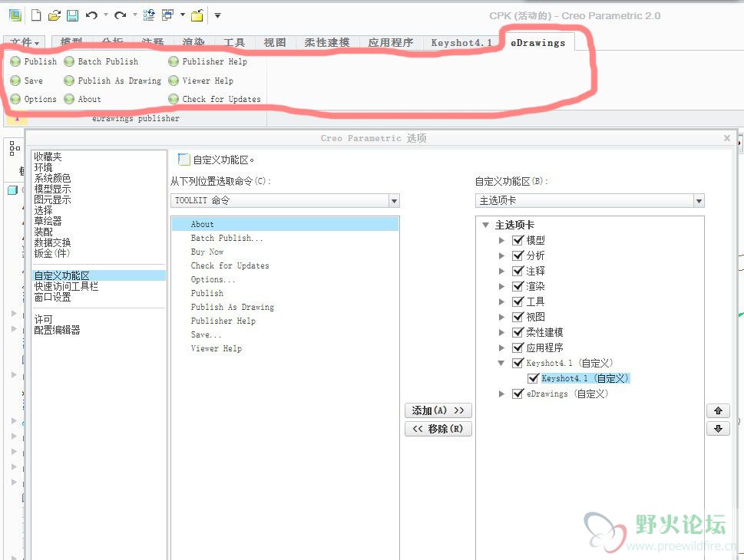Viewport: 744px width, 560px height.
Task: Select the Keyshot4.1 (自定义) group child row
Action: pyautogui.click(x=584, y=378)
